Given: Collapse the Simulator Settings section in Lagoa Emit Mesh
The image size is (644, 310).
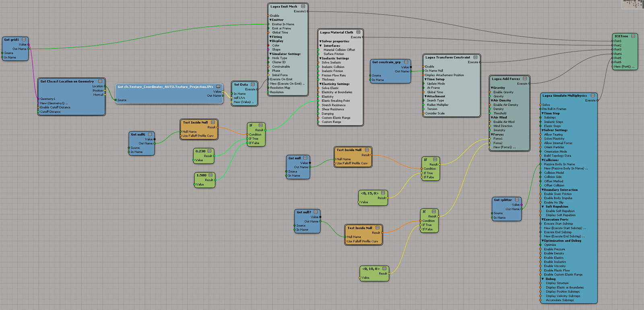Looking at the screenshot, I should tap(271, 54).
